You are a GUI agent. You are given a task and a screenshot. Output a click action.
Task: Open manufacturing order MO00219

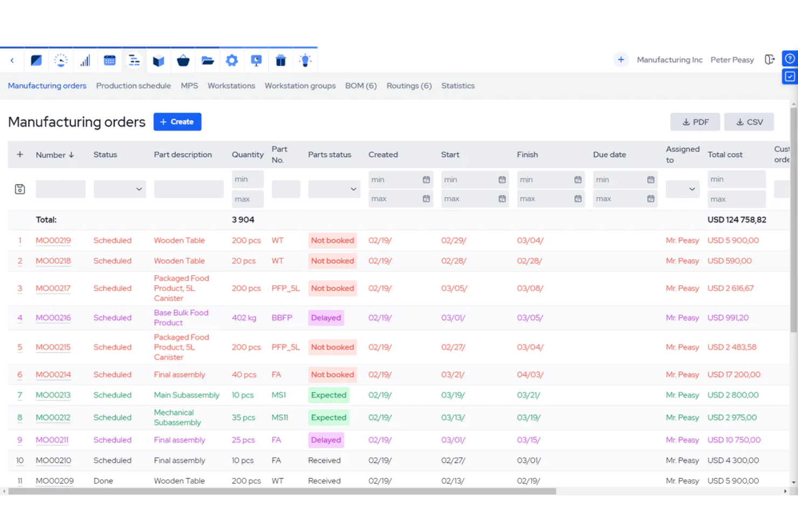click(x=53, y=240)
